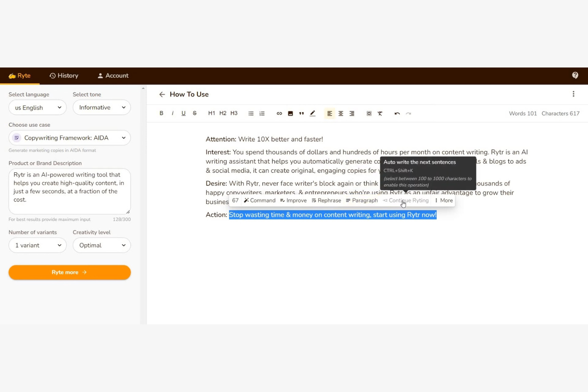Switch to the Account tab
The image size is (588, 392).
[x=113, y=75]
